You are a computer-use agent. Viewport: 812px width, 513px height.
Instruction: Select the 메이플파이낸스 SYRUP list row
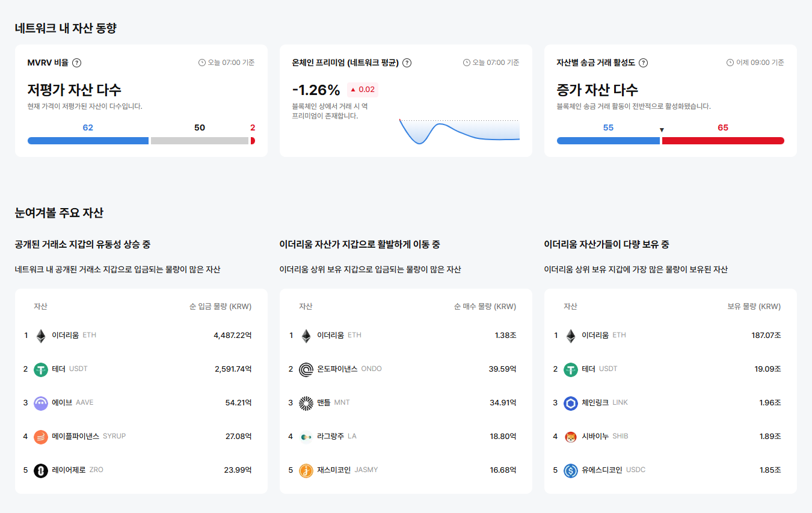tap(141, 436)
